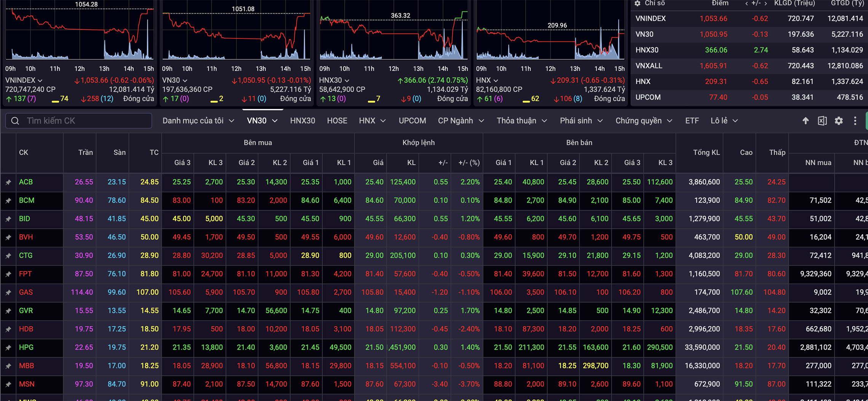Image resolution: width=868 pixels, height=401 pixels.
Task: Click the gear icon next to Chỉ số
Action: tap(637, 3)
